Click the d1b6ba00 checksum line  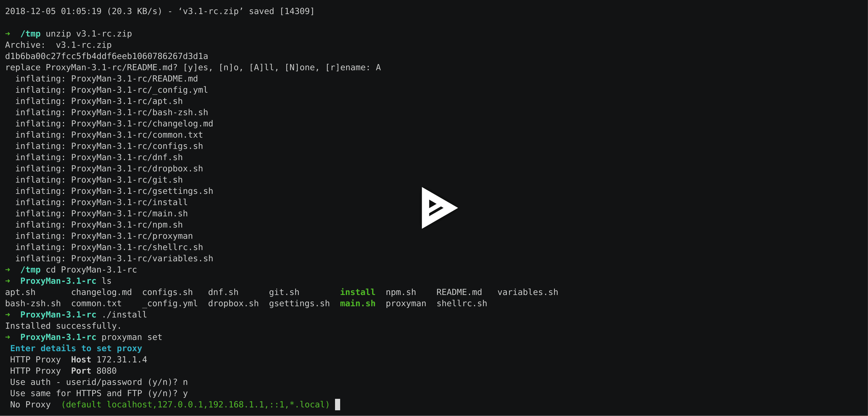pos(106,56)
